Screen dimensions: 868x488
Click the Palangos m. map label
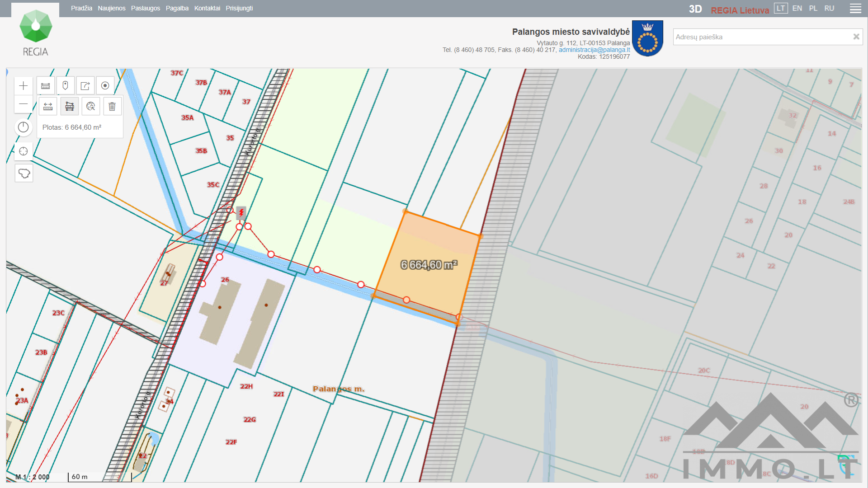pyautogui.click(x=339, y=389)
